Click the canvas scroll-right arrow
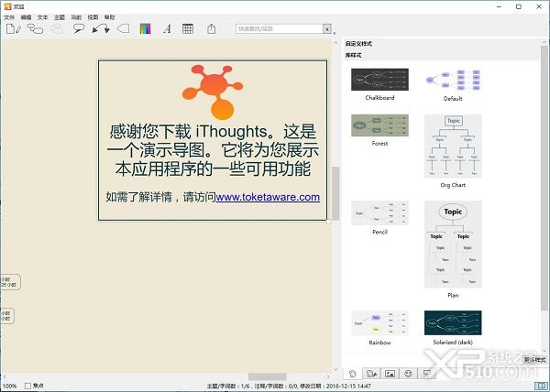This screenshot has width=550, height=392. click(329, 377)
